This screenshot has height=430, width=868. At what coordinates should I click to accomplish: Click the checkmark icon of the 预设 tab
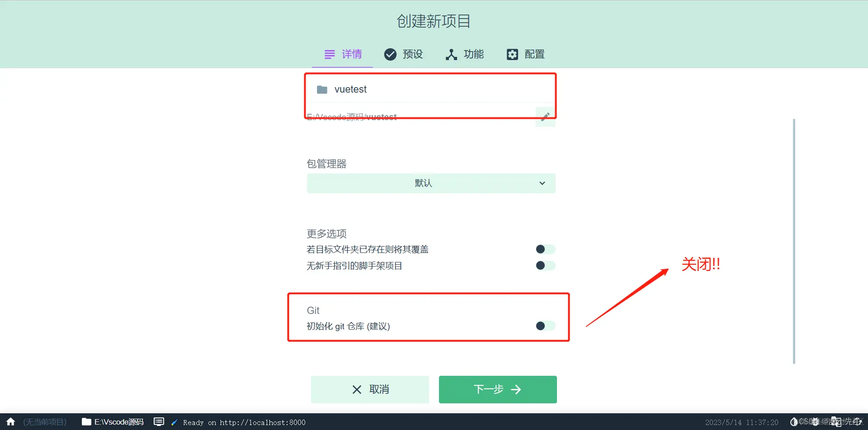click(x=391, y=54)
